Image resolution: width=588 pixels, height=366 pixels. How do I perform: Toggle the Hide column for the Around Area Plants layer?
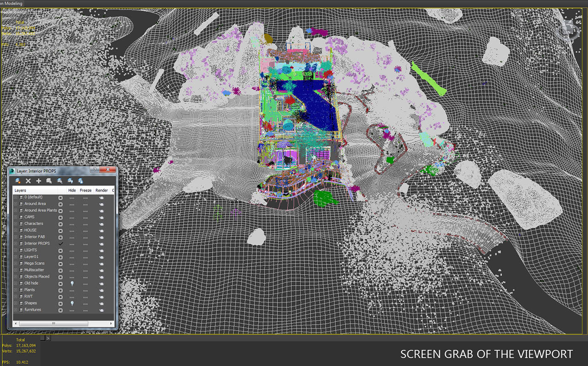pyautogui.click(x=72, y=210)
